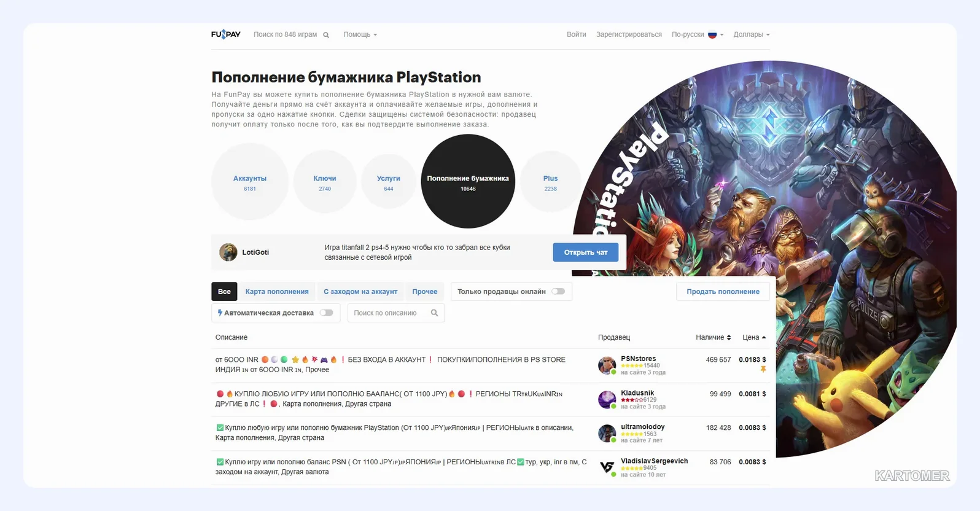
Task: Open the 'Услуги' category circle
Action: tap(389, 182)
